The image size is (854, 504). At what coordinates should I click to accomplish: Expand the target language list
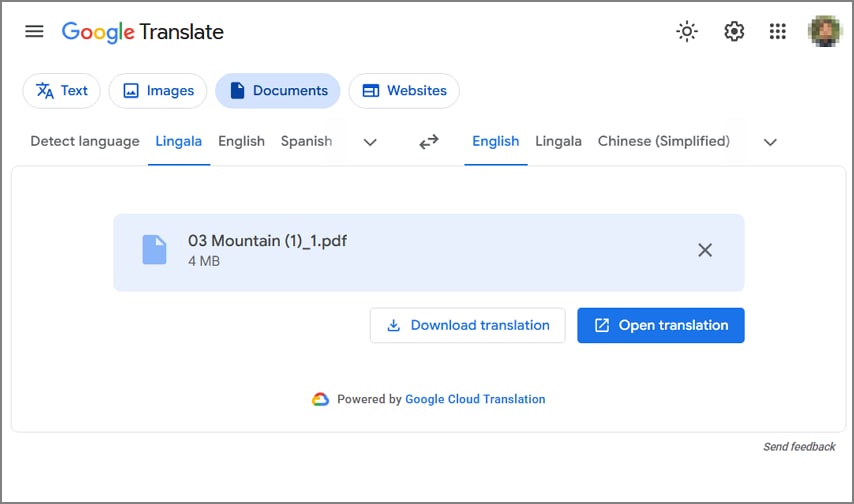coord(770,142)
